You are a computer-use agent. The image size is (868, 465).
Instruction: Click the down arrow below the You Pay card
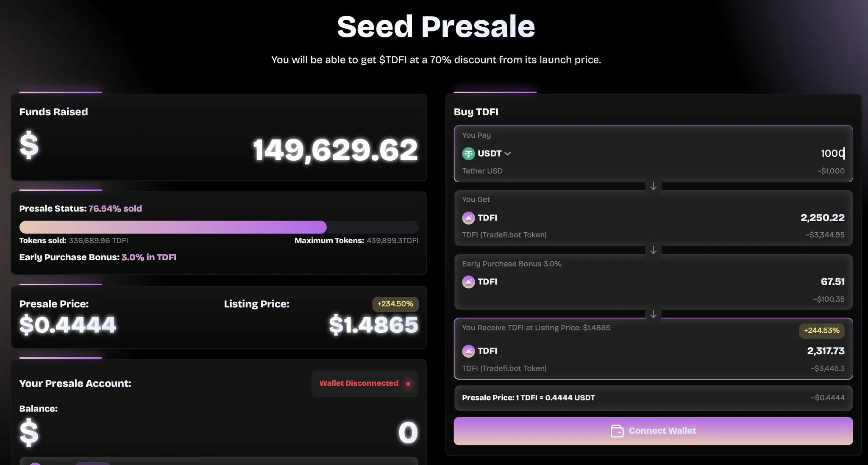click(654, 186)
